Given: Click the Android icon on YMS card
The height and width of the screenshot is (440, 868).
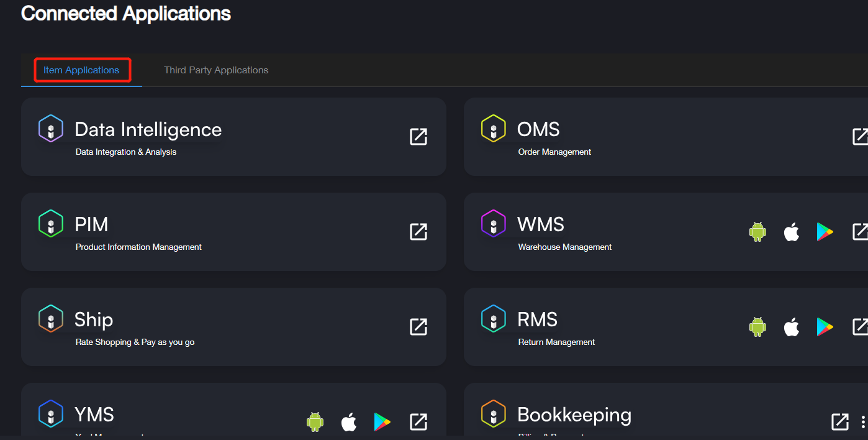Looking at the screenshot, I should coord(315,422).
